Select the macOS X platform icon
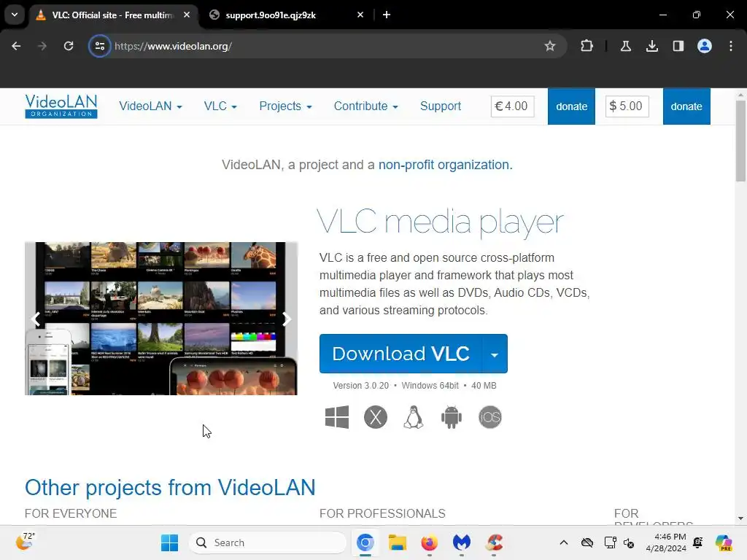 [x=376, y=417]
